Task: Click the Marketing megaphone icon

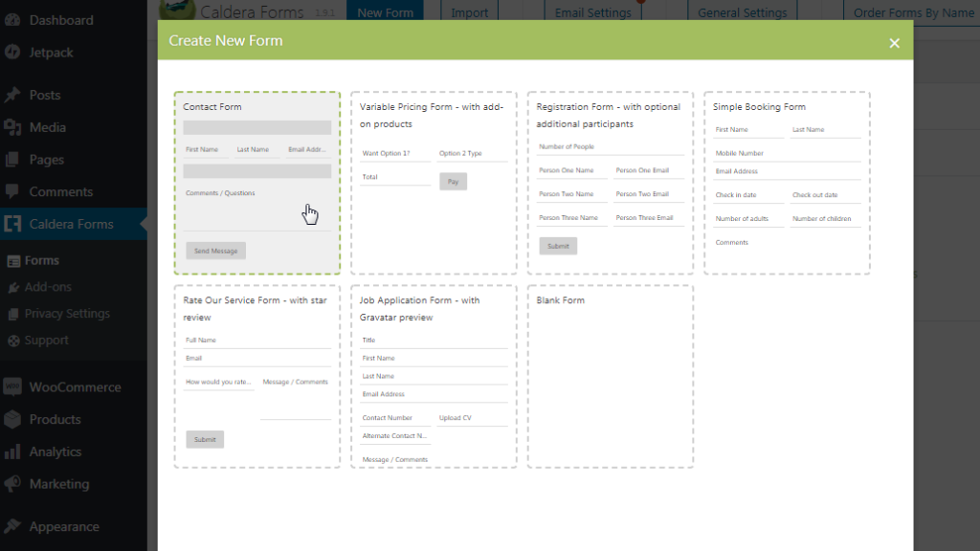Action: tap(13, 484)
